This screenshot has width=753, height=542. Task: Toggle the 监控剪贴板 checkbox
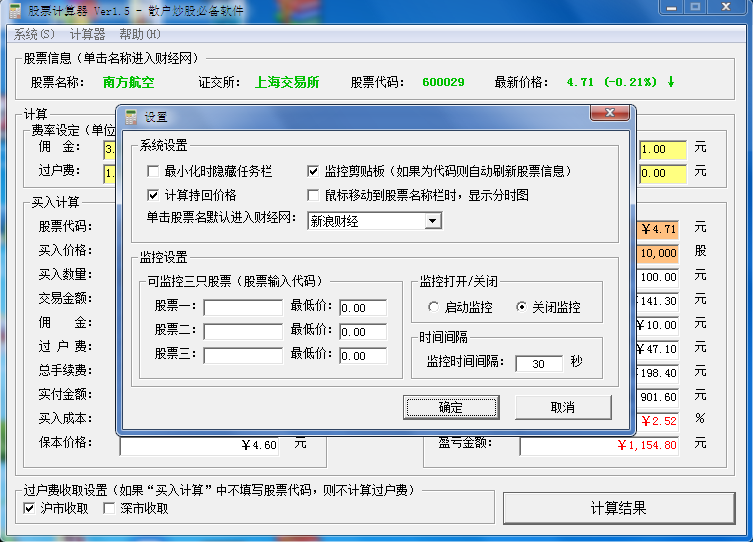tap(313, 171)
